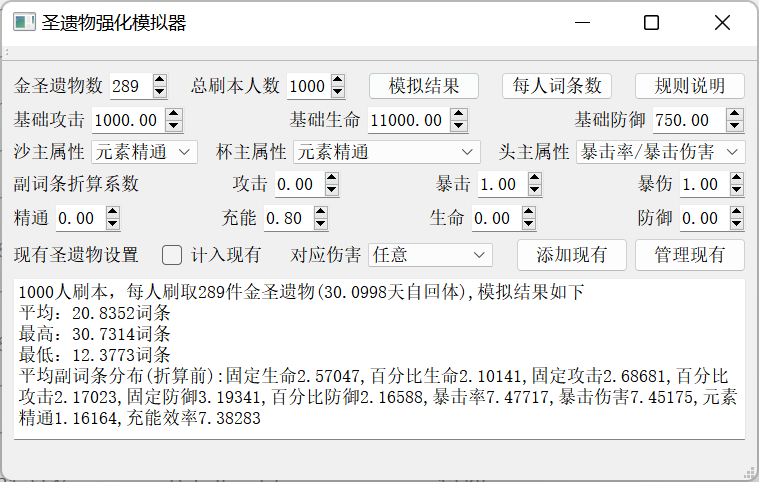The height and width of the screenshot is (482, 759).
Task: Expand the 头主属性 dropdown
Action: (x=660, y=152)
